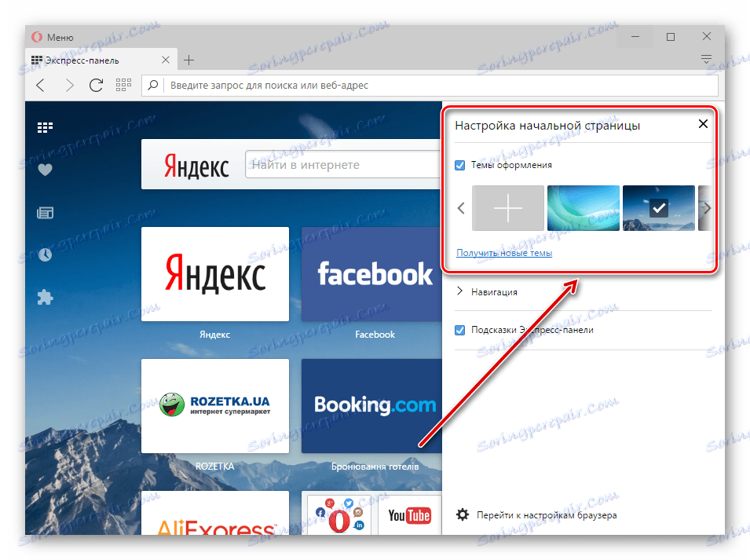Open Speed Dial in the sidebar
The height and width of the screenshot is (560, 750).
[45, 127]
